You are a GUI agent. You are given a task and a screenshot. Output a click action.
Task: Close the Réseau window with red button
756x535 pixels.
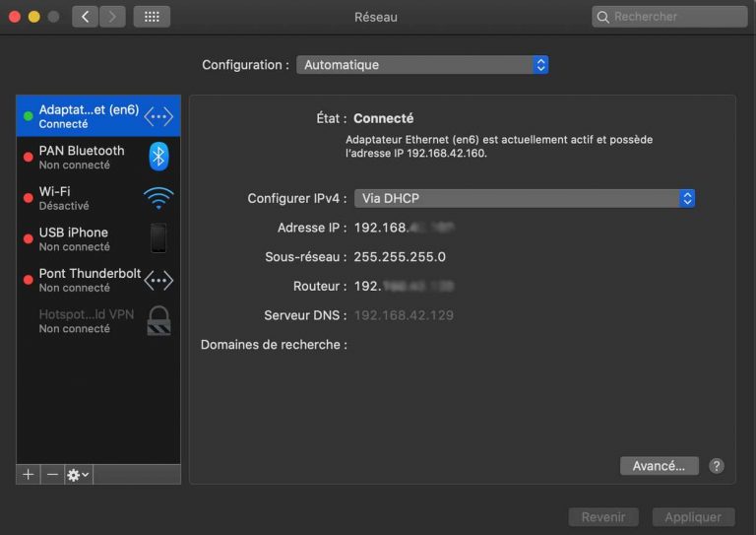pos(15,17)
